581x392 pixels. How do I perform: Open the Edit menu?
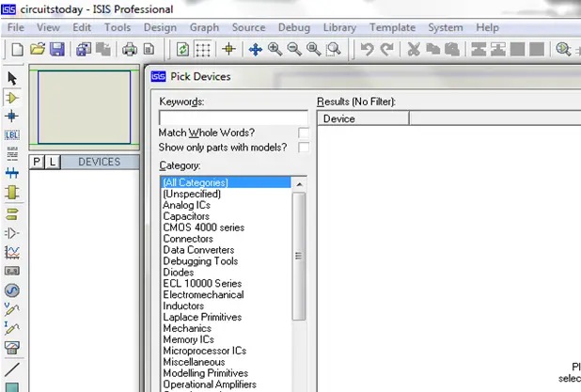pos(82,27)
